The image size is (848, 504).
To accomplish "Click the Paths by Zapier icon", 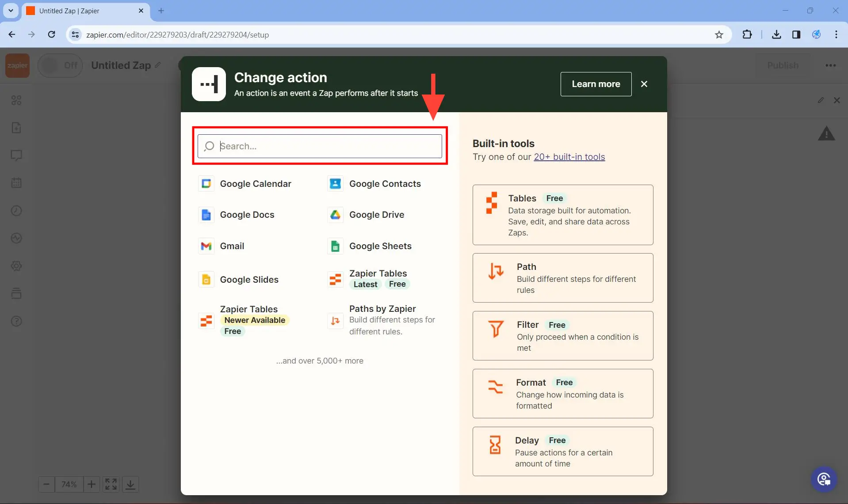I will tap(336, 321).
